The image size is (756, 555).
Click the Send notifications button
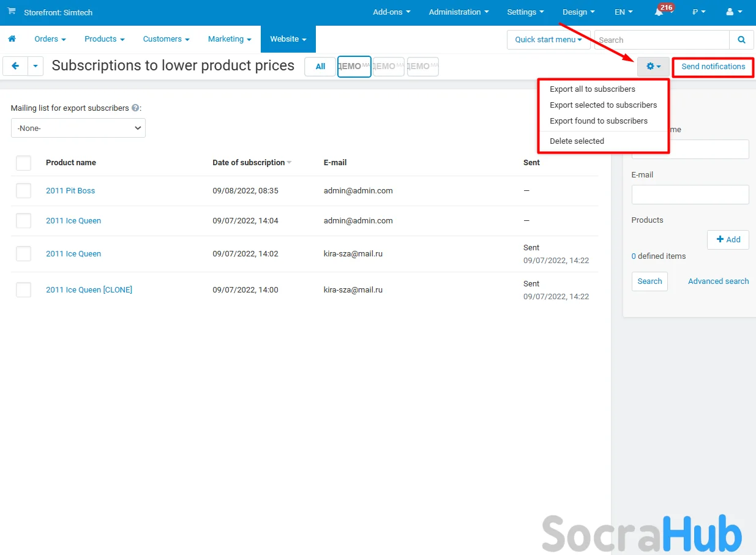click(x=713, y=67)
